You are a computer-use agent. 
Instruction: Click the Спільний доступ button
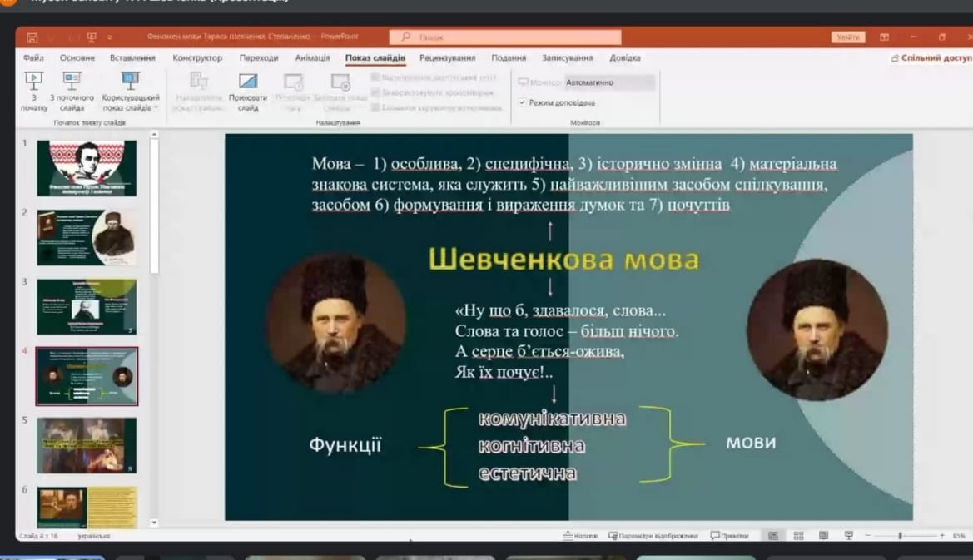[931, 57]
